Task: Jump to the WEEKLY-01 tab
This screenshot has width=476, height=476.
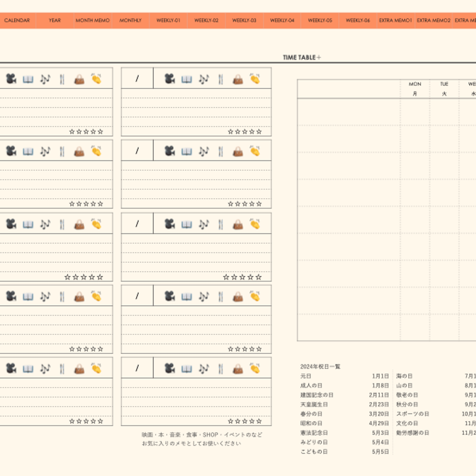Action: (169, 20)
